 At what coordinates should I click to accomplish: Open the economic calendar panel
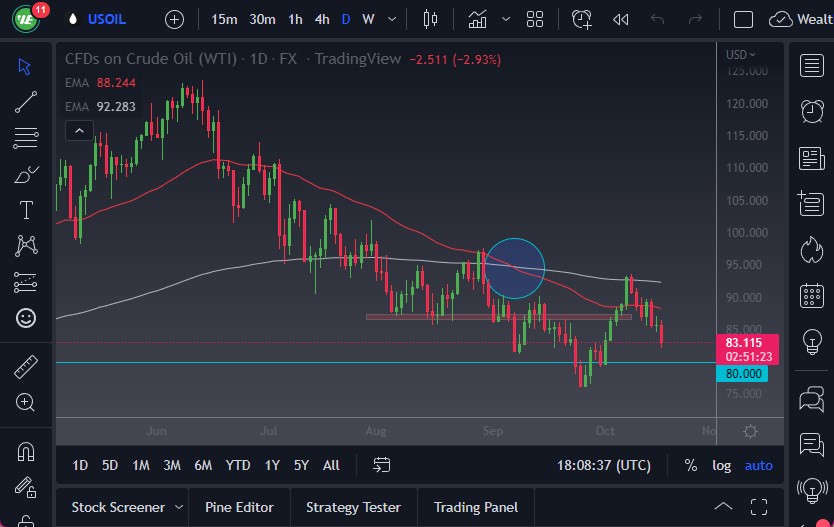click(x=812, y=296)
